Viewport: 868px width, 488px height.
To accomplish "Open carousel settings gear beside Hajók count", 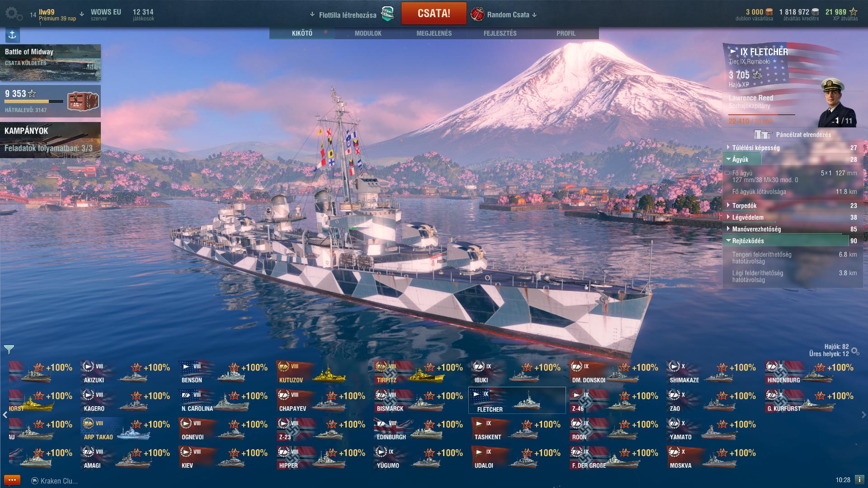I will pos(855,351).
